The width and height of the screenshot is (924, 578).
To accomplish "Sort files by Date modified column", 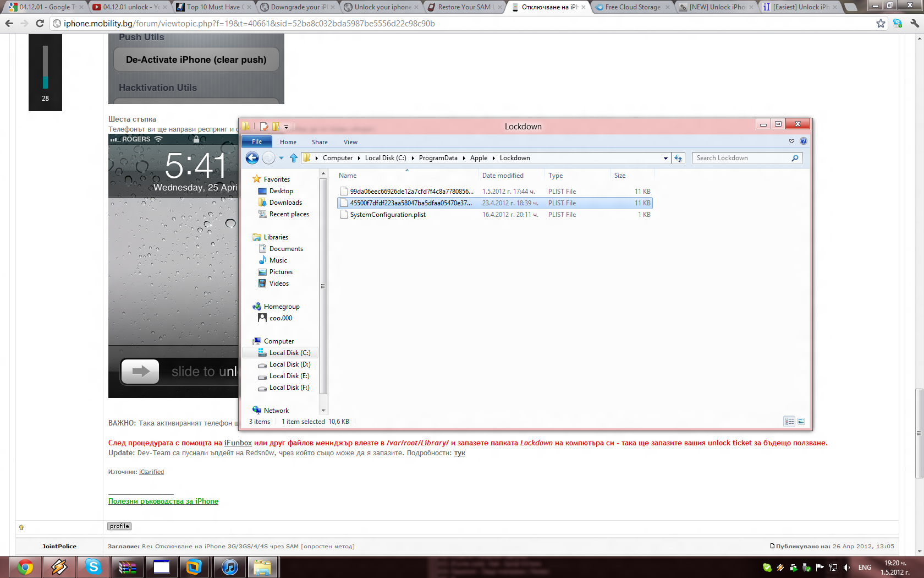I will [503, 176].
